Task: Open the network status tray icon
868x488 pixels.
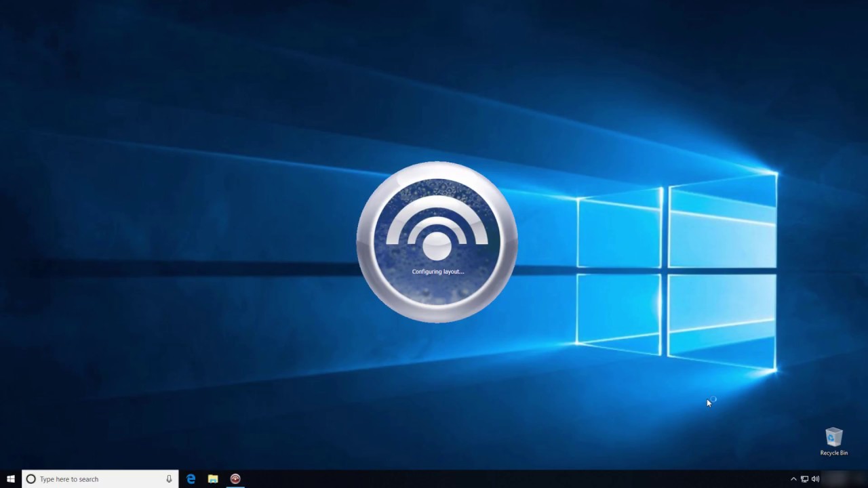Action: [804, 479]
